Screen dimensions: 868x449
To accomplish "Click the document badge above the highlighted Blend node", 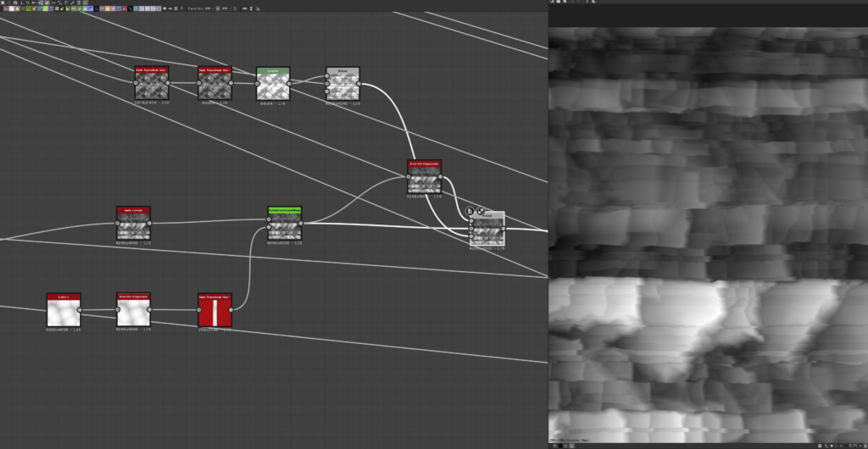I will pyautogui.click(x=470, y=211).
